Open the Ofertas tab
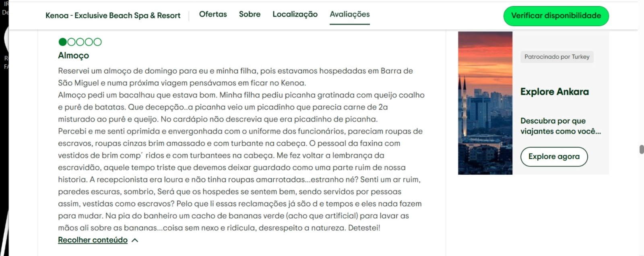This screenshot has height=256, width=644. 213,14
